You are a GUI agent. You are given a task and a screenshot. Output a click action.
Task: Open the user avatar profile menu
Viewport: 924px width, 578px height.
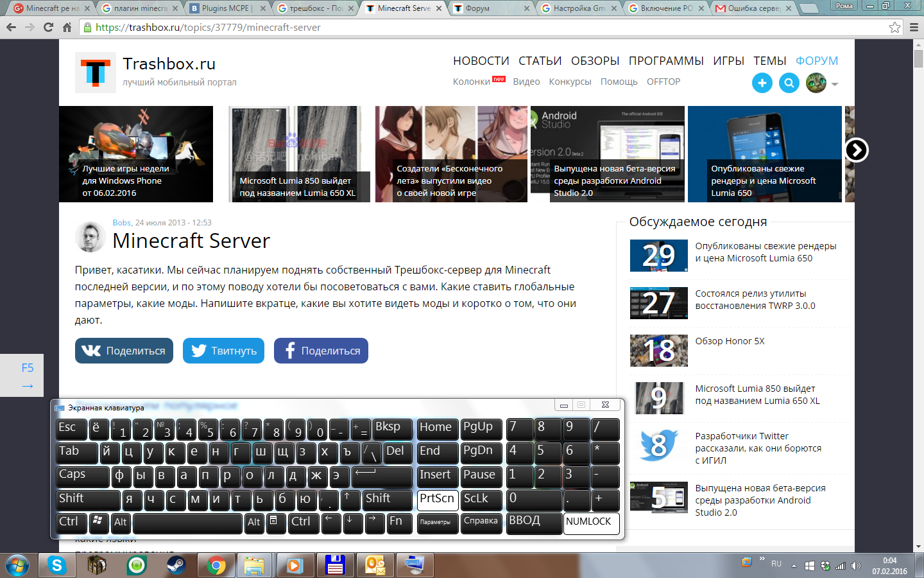(816, 83)
